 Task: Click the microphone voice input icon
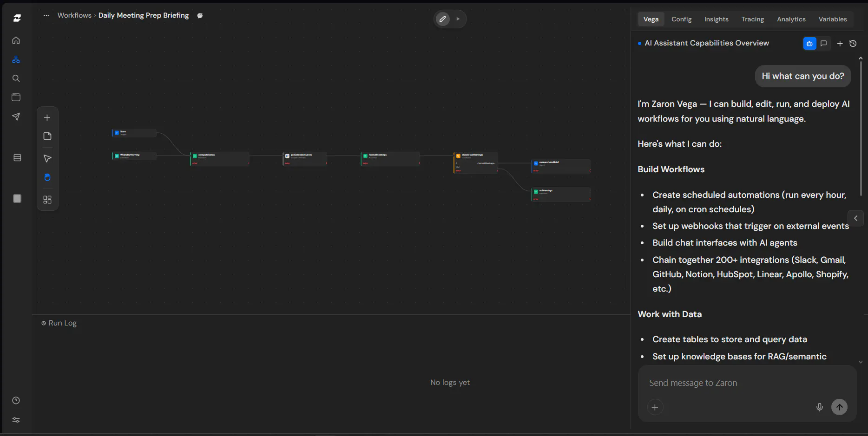[x=820, y=407]
